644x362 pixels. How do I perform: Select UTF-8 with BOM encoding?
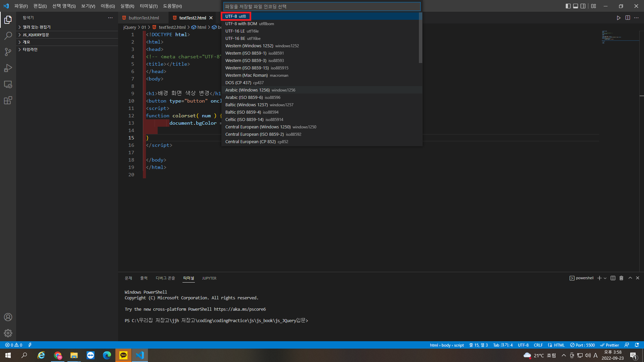[250, 23]
